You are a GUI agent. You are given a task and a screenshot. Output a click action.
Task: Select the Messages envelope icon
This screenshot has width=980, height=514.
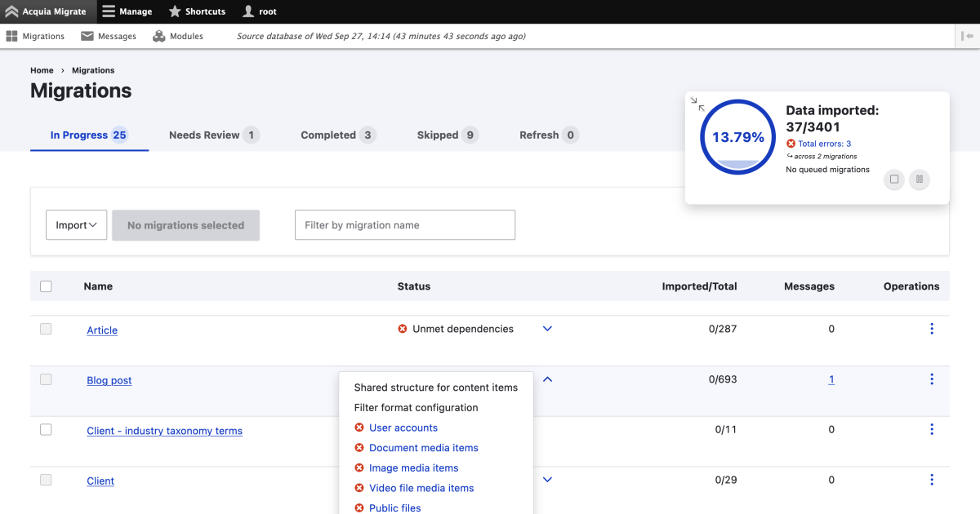pos(85,36)
